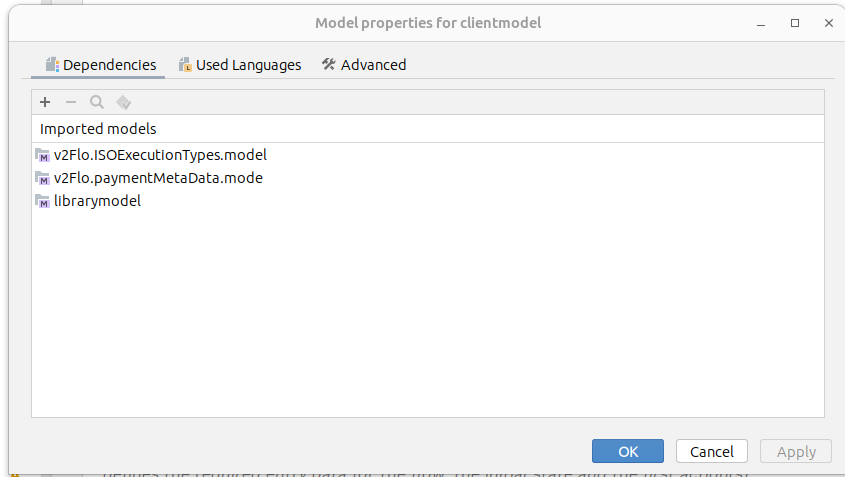This screenshot has height=477, width=845.
Task: Click the v2Flo.paymentMetaData model icon
Action: 43,178
